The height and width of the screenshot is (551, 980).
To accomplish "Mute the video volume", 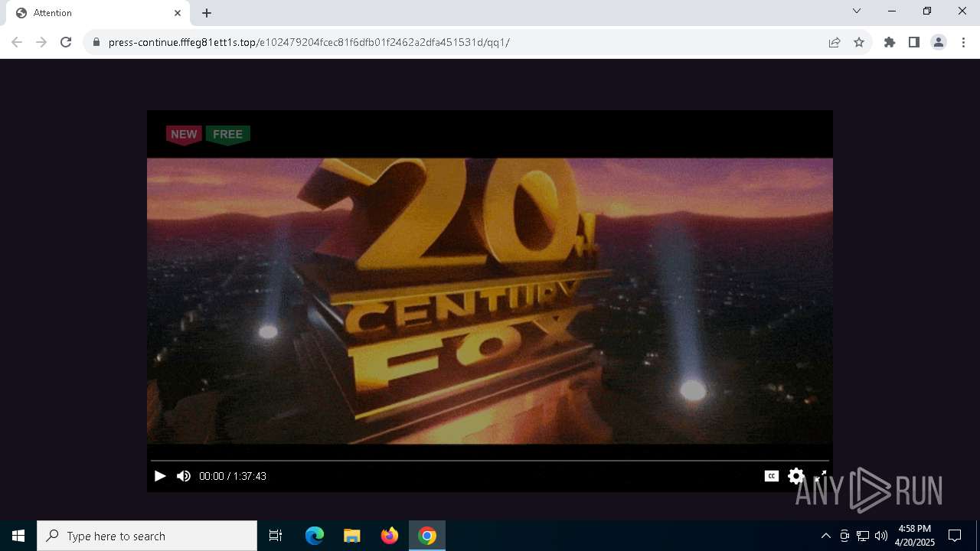I will click(x=184, y=476).
